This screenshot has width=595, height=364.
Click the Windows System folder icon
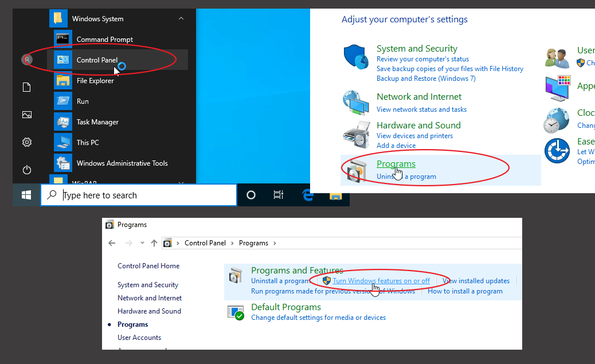(58, 18)
